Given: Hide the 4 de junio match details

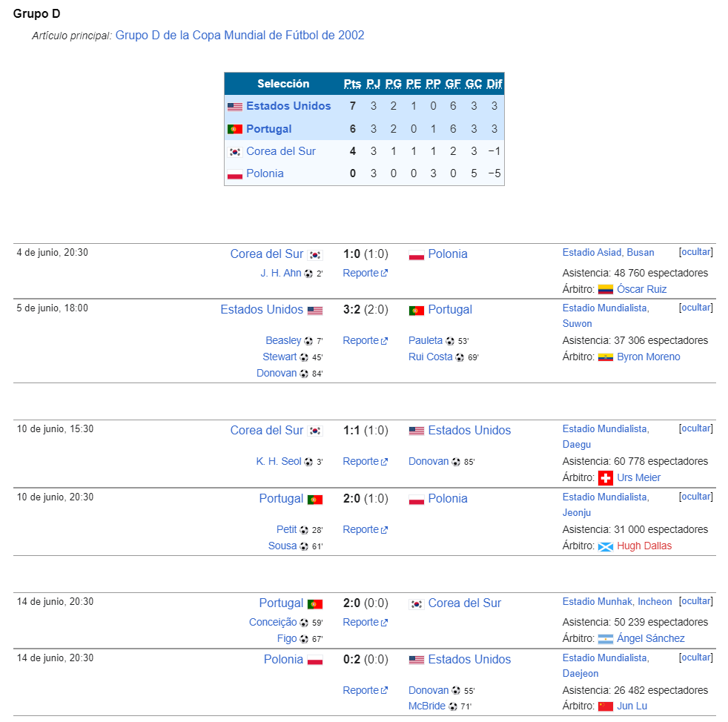Looking at the screenshot, I should [x=695, y=252].
